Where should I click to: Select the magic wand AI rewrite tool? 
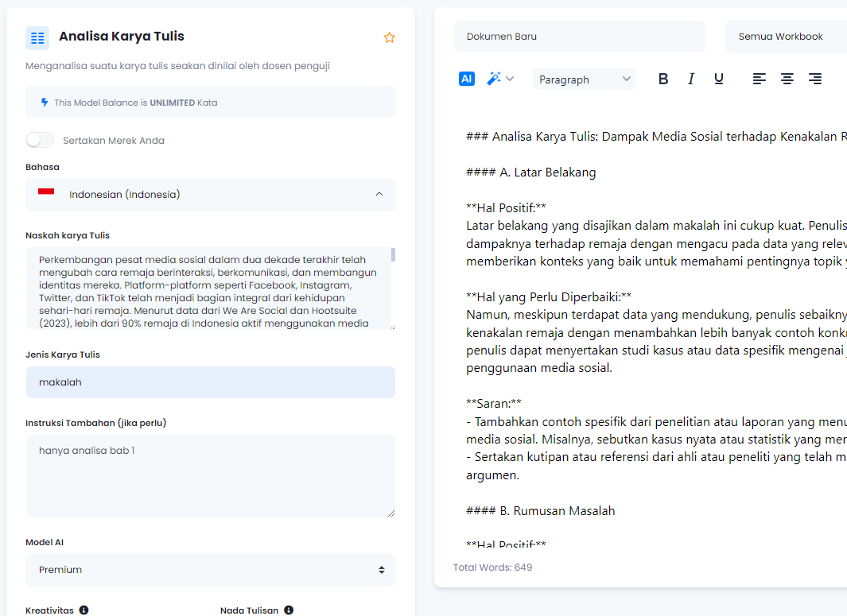[x=493, y=79]
